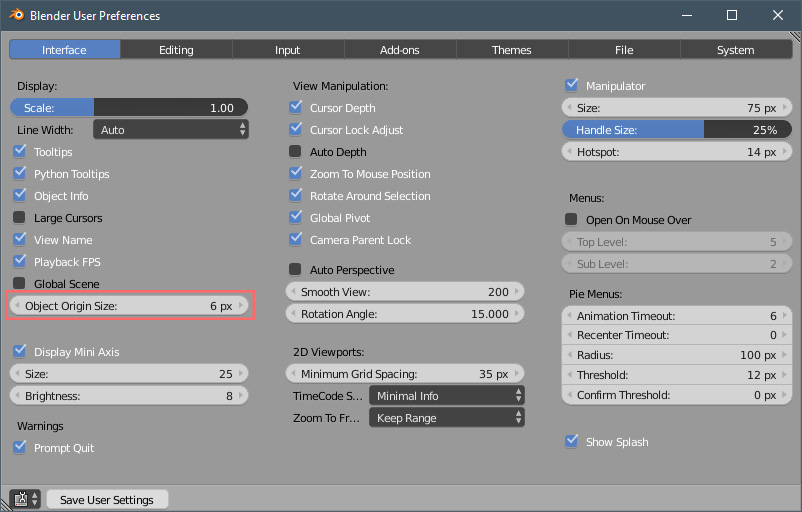Open the Input tab
This screenshot has height=512, width=802.
pyautogui.click(x=287, y=50)
